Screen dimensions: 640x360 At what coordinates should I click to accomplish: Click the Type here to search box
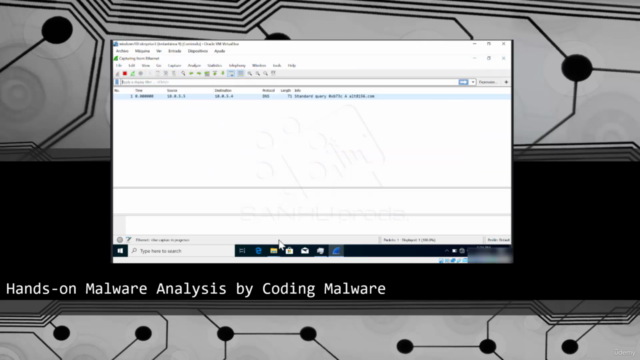[x=181, y=251]
